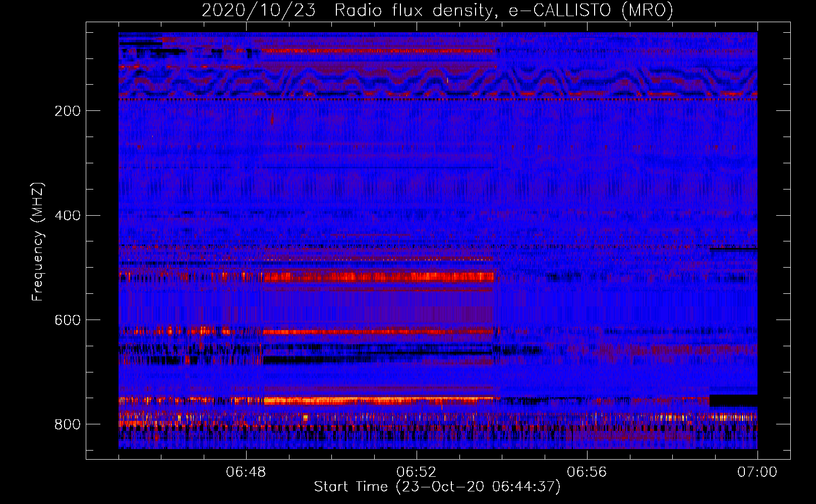
Task: Click the 'Frequency (MHZ)' axis label
Action: pyautogui.click(x=38, y=241)
